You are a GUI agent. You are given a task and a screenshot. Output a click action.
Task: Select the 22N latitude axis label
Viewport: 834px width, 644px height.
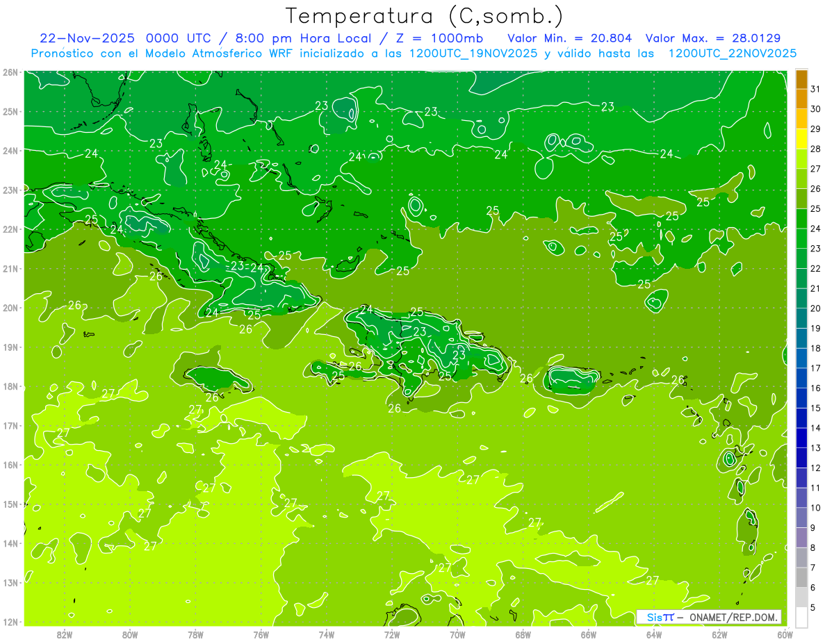pos(10,229)
